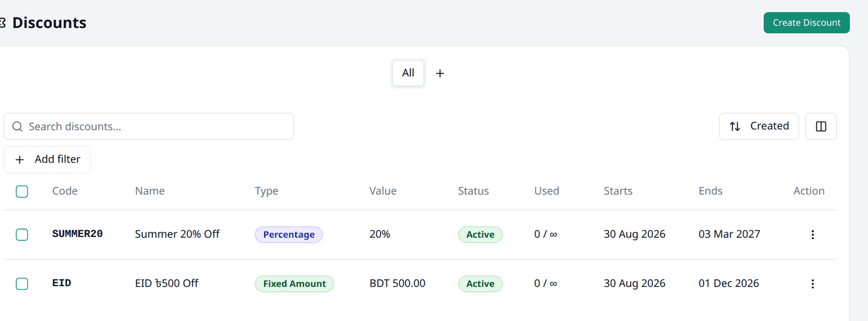
Task: Click the magnifier icon in search box
Action: click(17, 127)
